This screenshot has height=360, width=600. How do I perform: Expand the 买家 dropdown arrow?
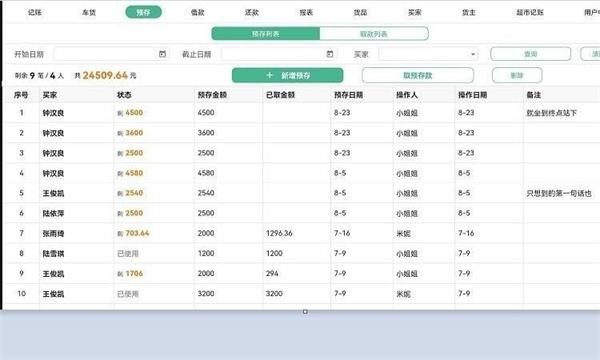pos(473,54)
